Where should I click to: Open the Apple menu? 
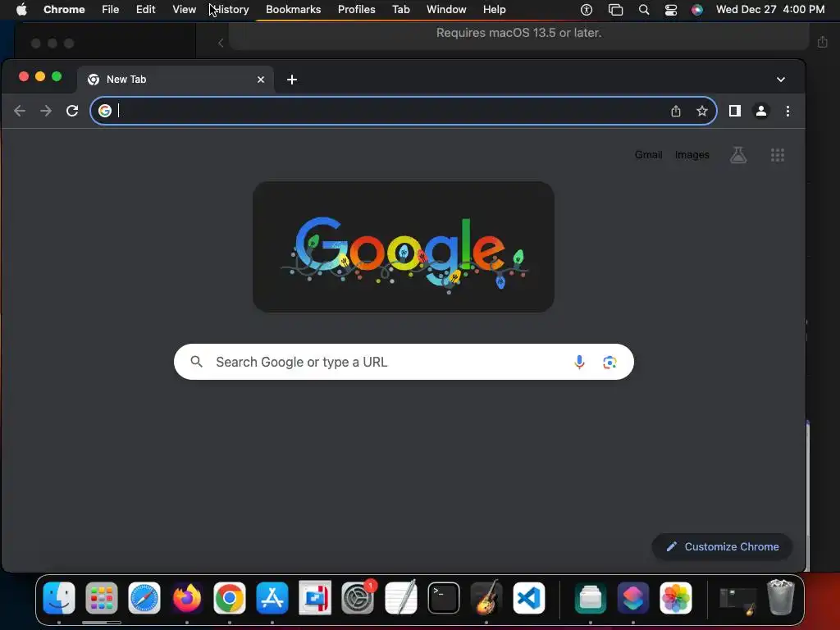coord(21,10)
